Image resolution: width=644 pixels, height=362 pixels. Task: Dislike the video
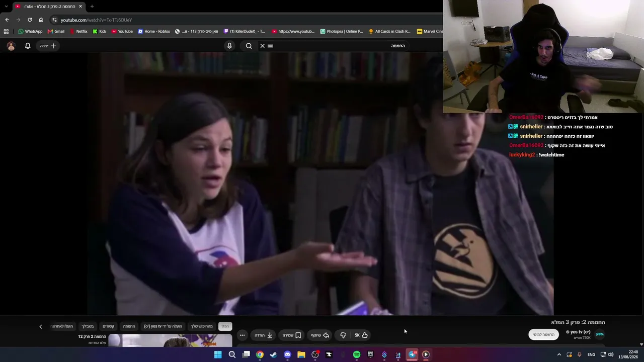343,335
